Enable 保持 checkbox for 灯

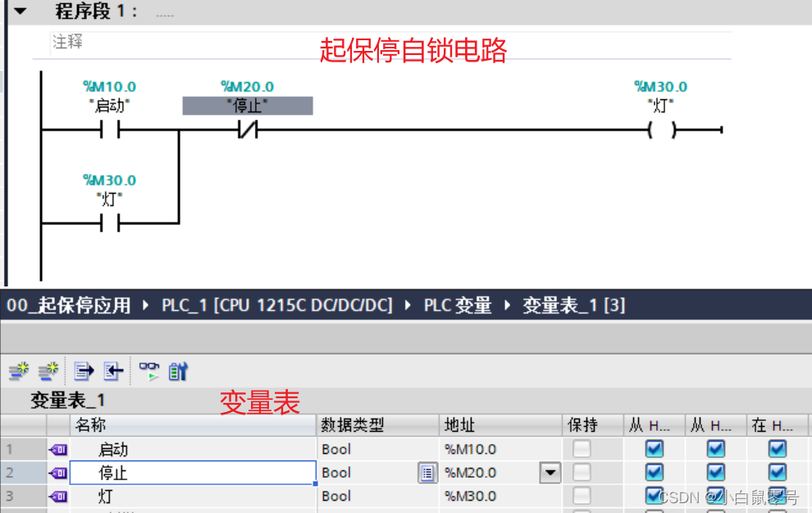point(582,496)
